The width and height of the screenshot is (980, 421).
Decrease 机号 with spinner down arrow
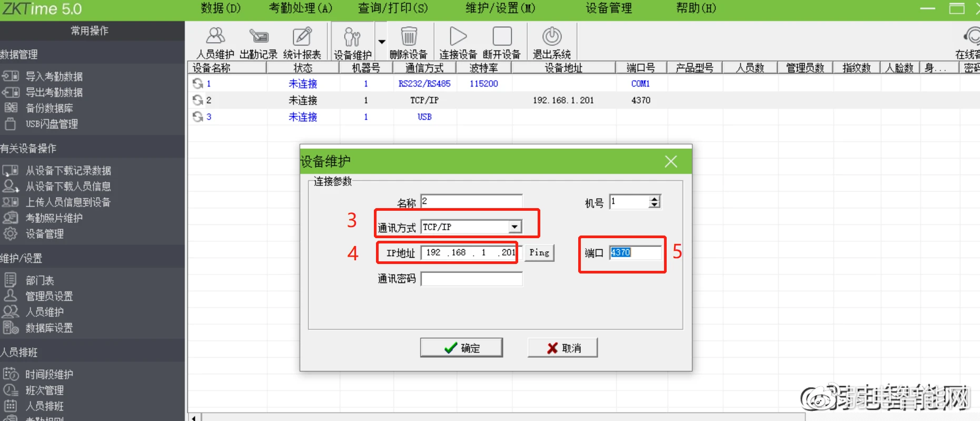pyautogui.click(x=654, y=204)
